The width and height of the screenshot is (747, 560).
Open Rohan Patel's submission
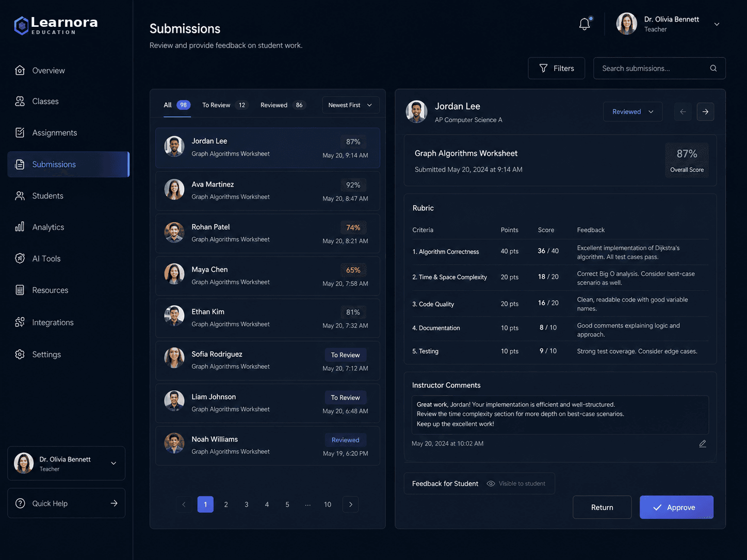[x=268, y=233]
